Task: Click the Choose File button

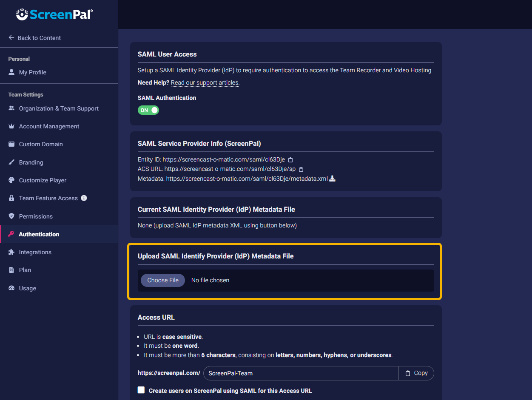Action: point(163,280)
